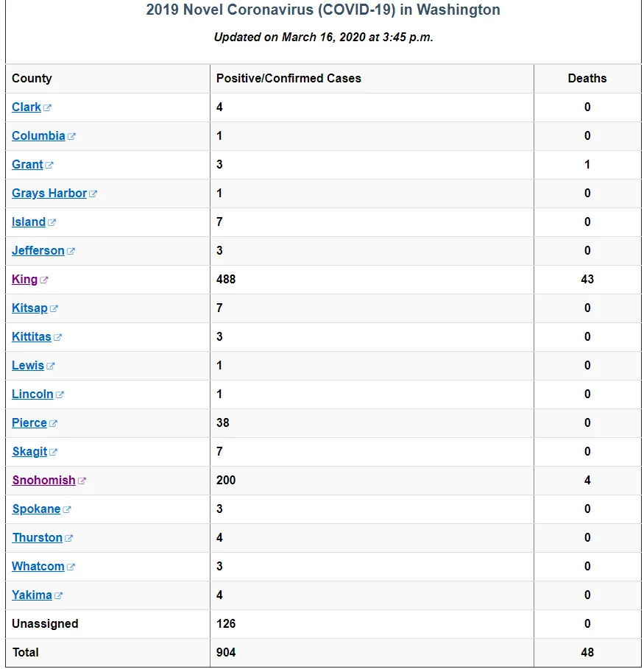The width and height of the screenshot is (644, 669).
Task: Open the Skagit county link
Action: 30,451
